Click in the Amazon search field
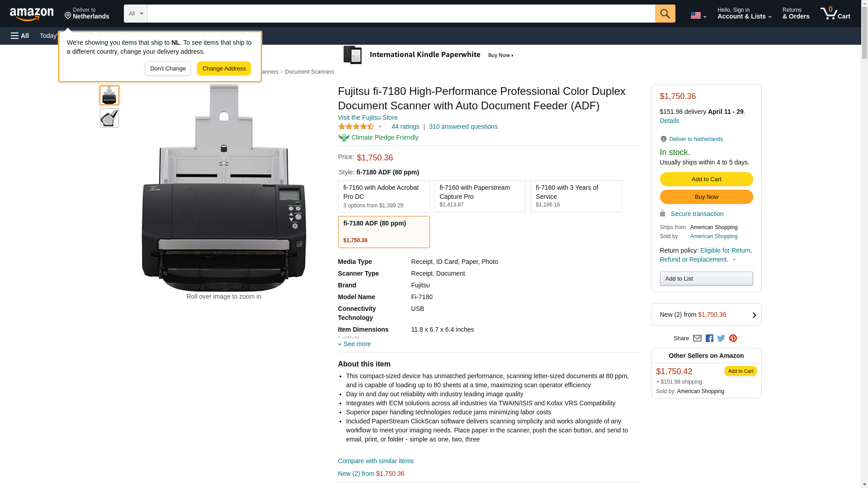 (x=401, y=14)
